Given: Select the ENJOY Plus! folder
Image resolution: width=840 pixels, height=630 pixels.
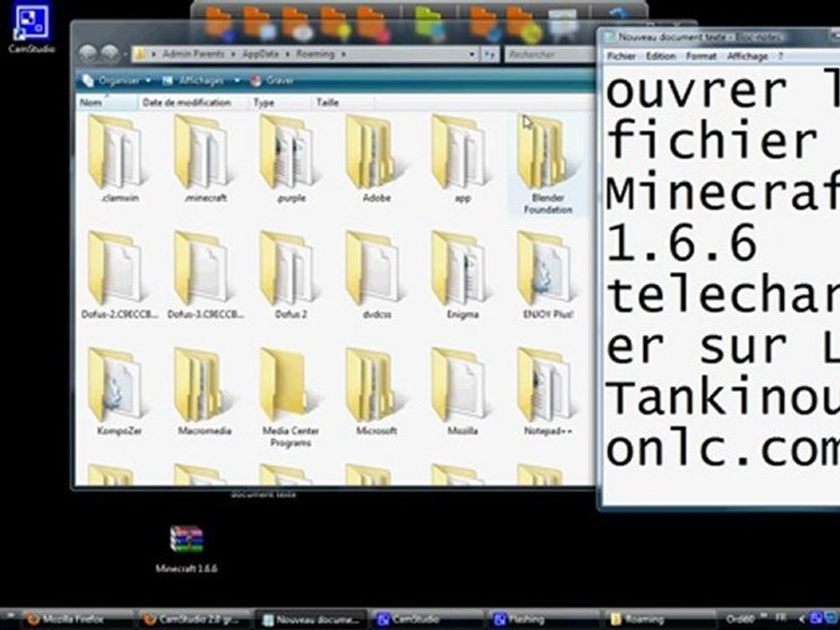Looking at the screenshot, I should (548, 274).
